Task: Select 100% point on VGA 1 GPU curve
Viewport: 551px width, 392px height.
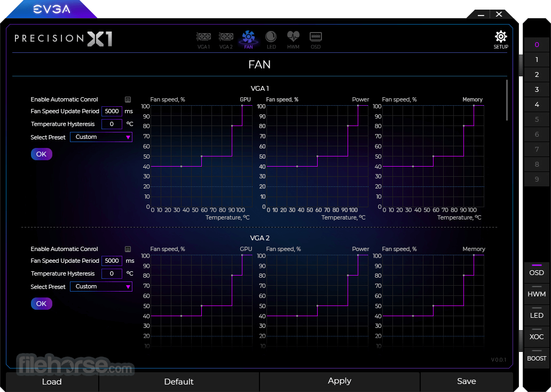Action: pos(242,105)
